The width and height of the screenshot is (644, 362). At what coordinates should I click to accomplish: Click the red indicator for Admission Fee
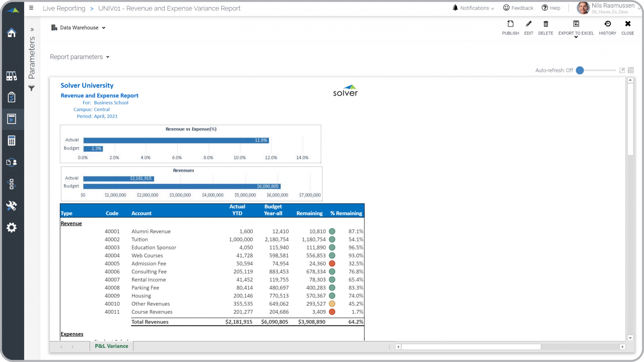pos(332,264)
